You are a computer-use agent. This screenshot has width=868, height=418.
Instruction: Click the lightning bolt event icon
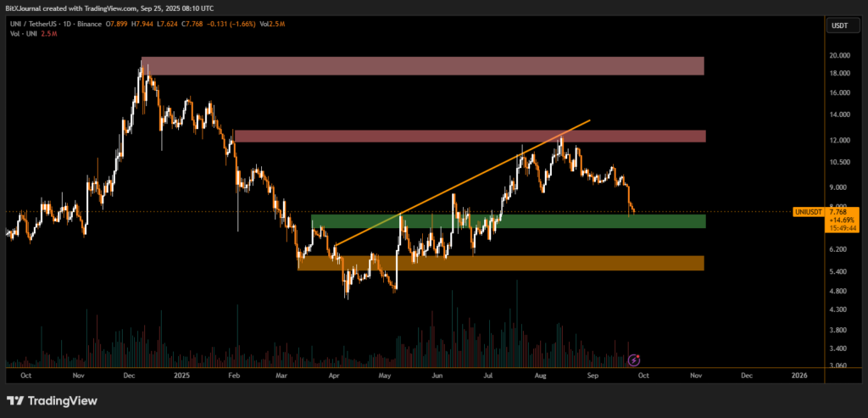pos(633,360)
